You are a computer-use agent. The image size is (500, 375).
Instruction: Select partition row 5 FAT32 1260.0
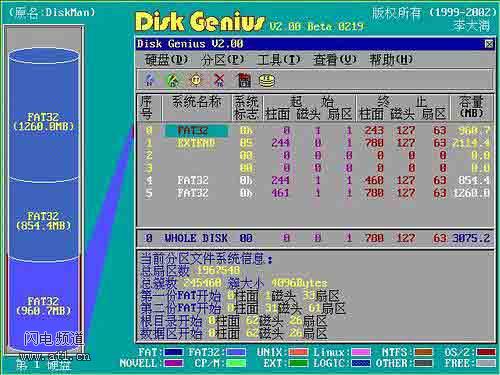315,193
